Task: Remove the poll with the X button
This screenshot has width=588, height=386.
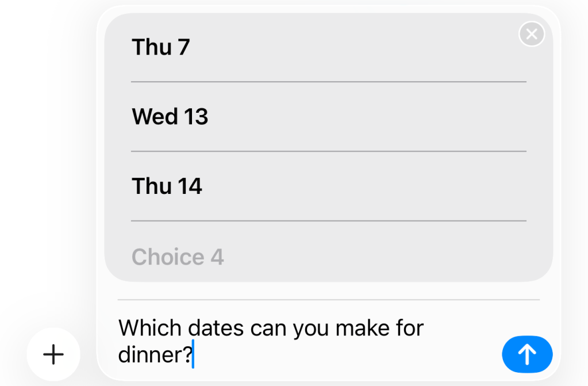Action: pos(532,35)
